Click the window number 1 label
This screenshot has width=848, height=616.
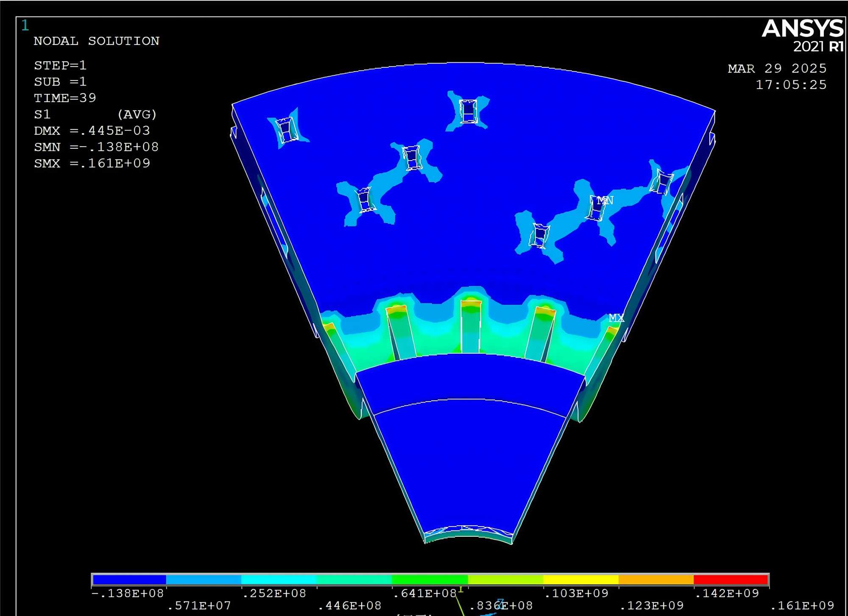click(x=25, y=25)
